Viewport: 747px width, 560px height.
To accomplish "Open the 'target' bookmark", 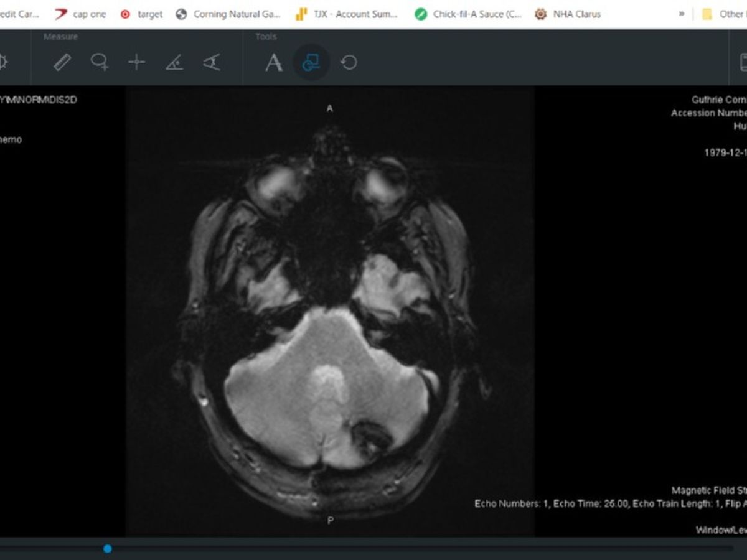I will coord(141,14).
